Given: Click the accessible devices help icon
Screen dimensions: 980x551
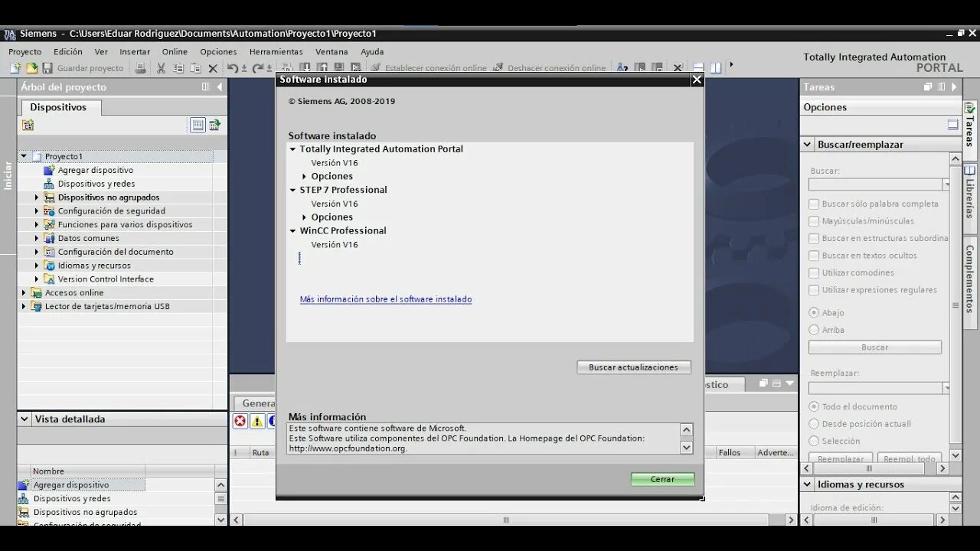Looking at the screenshot, I should (622, 68).
